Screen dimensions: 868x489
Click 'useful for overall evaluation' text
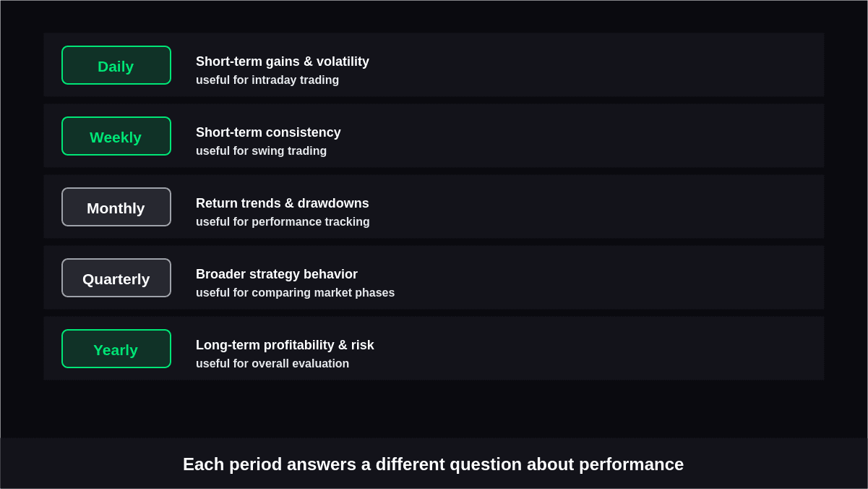(x=272, y=364)
